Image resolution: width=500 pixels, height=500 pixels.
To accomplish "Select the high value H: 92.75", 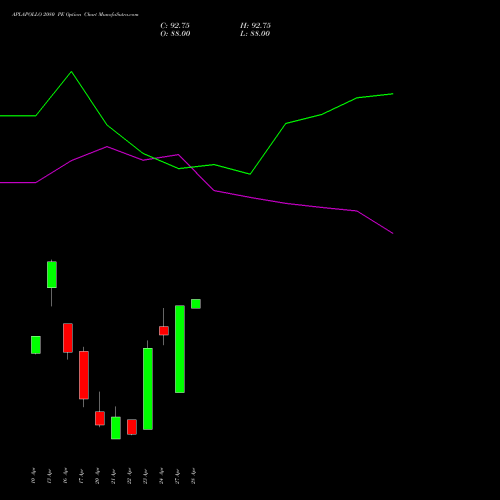I will [x=255, y=26].
